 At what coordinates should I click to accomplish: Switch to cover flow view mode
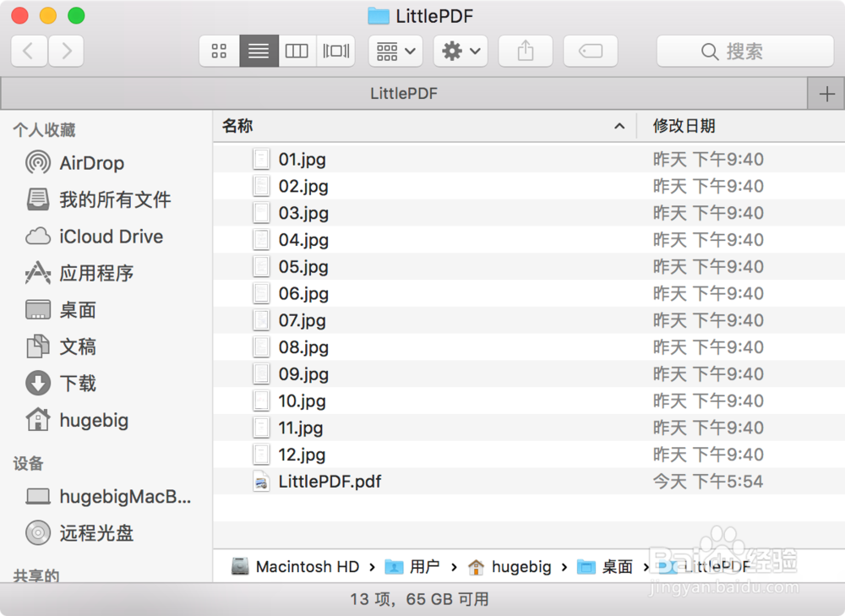tap(335, 51)
